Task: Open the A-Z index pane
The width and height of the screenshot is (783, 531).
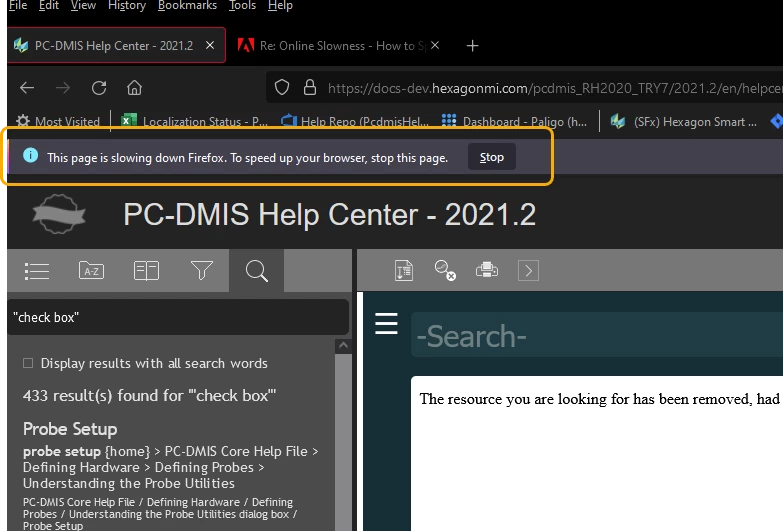Action: coord(91,271)
